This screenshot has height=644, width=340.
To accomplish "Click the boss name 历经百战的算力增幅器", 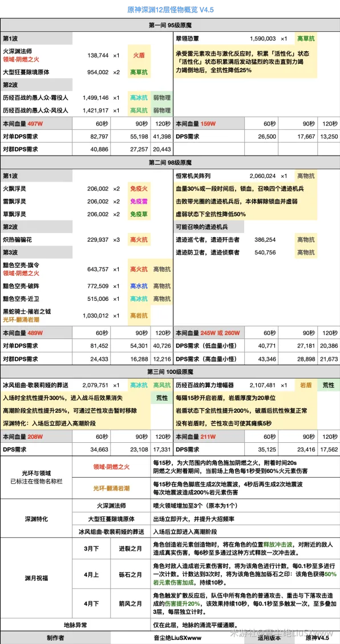I will pos(205,385).
